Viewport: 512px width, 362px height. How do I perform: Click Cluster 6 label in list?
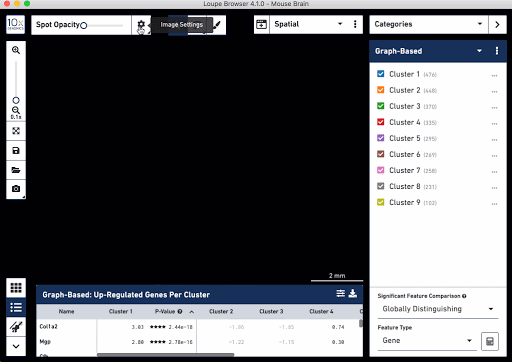click(x=405, y=154)
